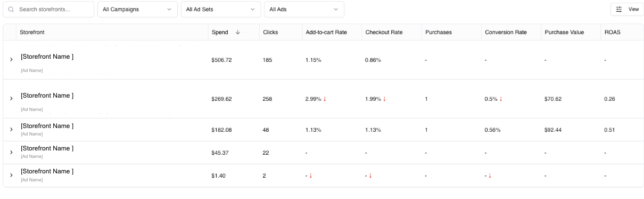Click red down arrow beside 1.99% rate
Viewport: 644px width, 199px height.
point(384,99)
